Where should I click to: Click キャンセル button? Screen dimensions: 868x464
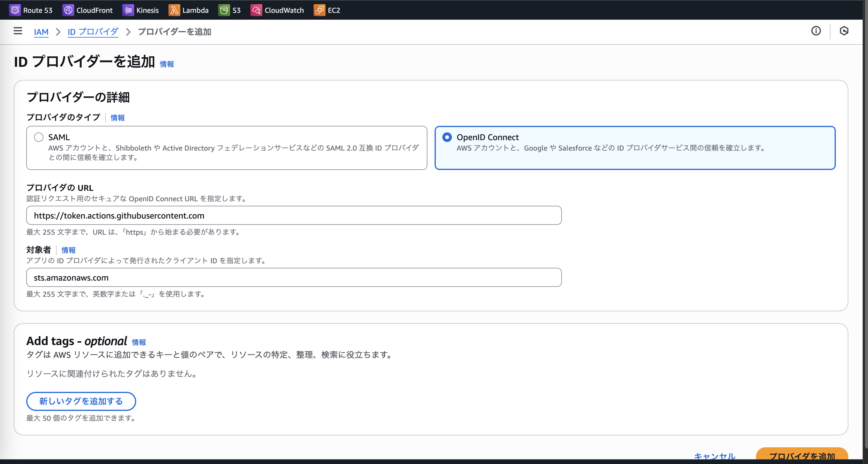coord(714,456)
